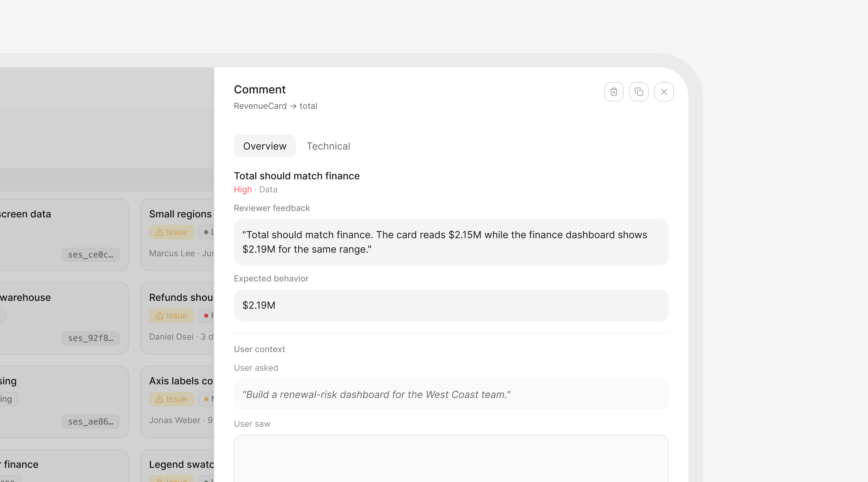Click the 'warehouse' card title
The height and width of the screenshot is (482, 868).
[x=25, y=297]
